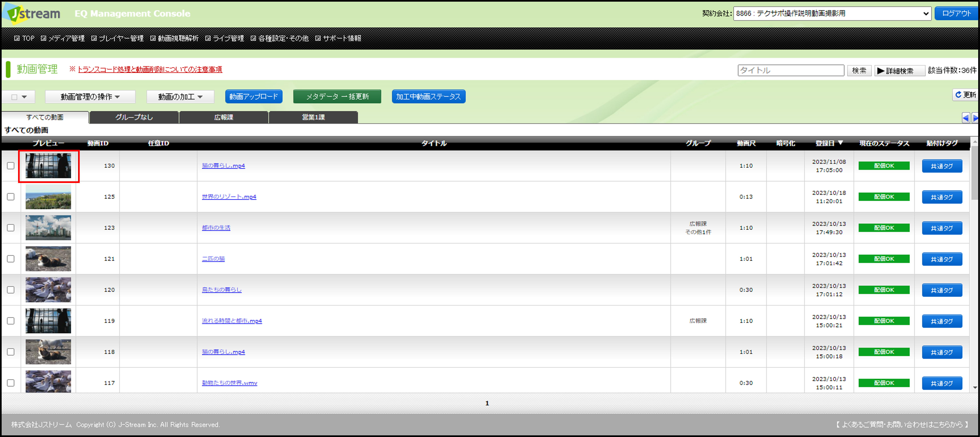
Task: Switch to the グループなし tab
Action: (134, 117)
